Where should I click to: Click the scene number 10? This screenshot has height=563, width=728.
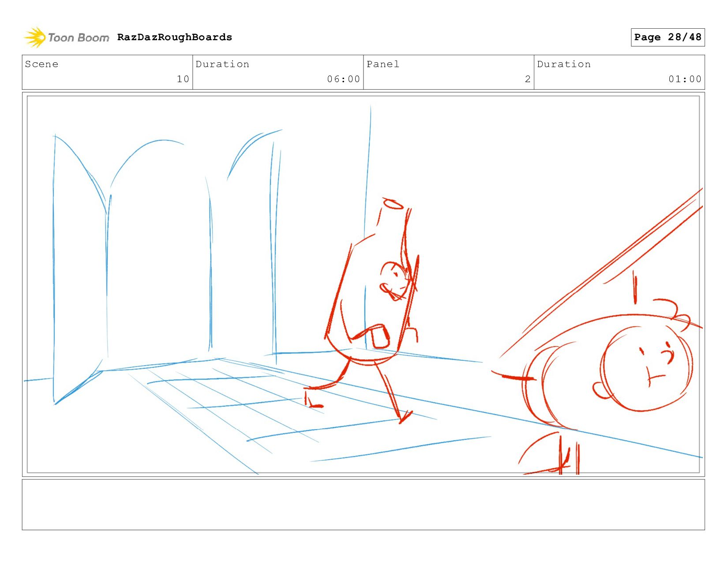[183, 79]
